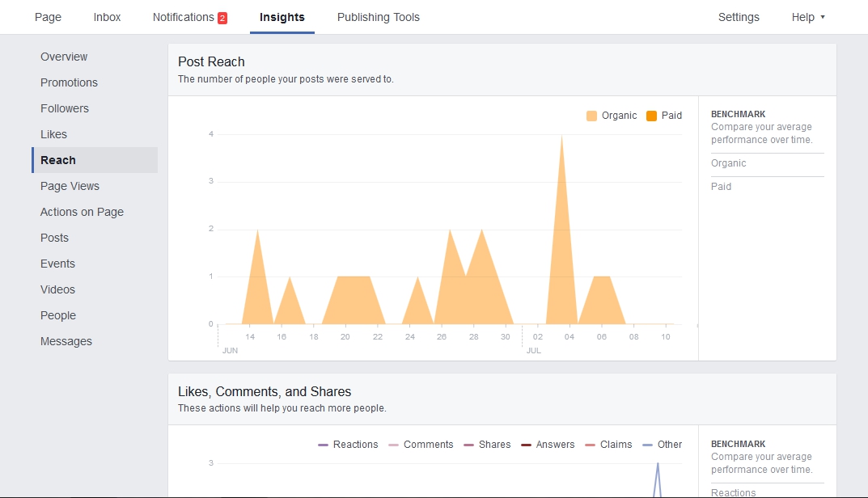868x498 pixels.
Task: Go to the Promotions section
Action: [x=70, y=82]
